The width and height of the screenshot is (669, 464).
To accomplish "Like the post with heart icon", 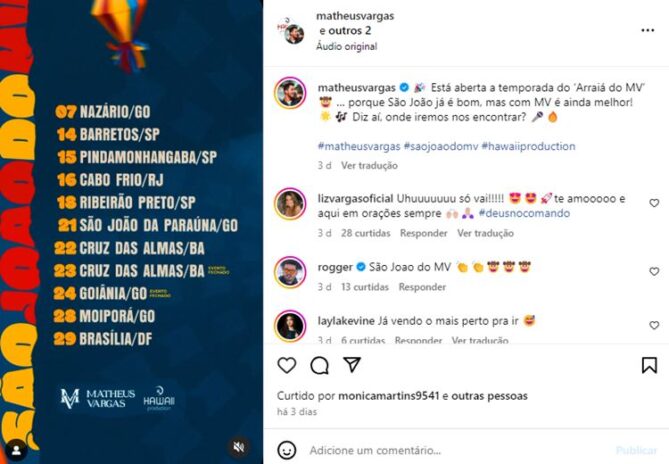I will (x=287, y=365).
